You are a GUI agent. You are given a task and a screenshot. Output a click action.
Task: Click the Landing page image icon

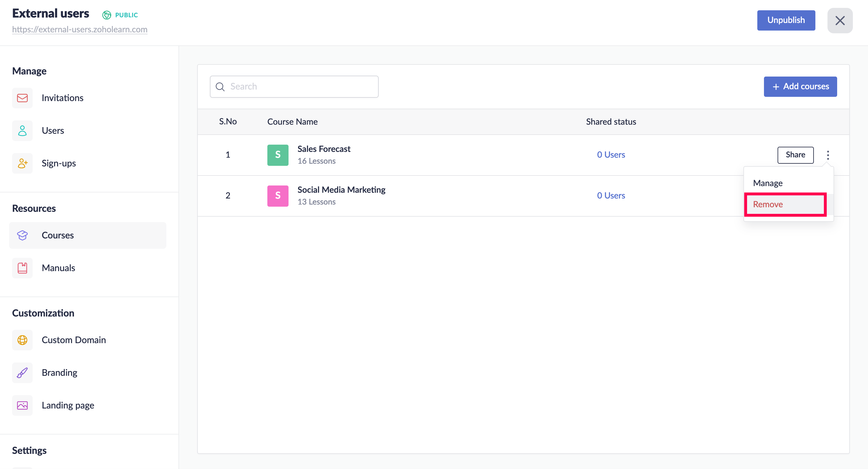[x=22, y=405]
